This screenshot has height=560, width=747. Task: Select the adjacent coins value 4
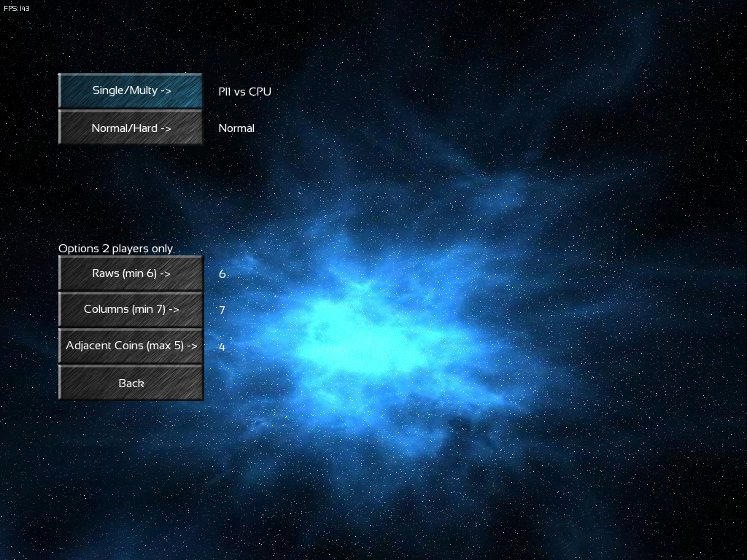(x=222, y=347)
